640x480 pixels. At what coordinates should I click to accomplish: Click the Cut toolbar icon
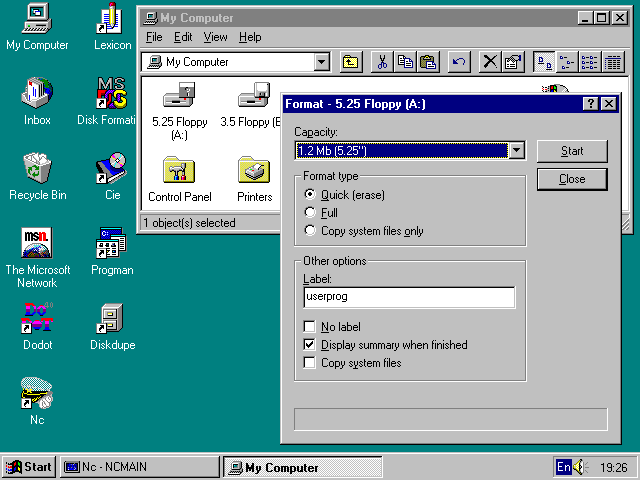coord(381,62)
